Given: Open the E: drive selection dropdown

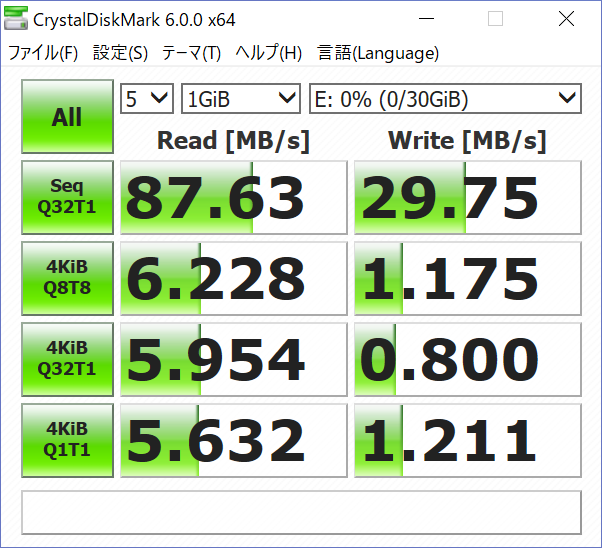Looking at the screenshot, I should (x=445, y=98).
